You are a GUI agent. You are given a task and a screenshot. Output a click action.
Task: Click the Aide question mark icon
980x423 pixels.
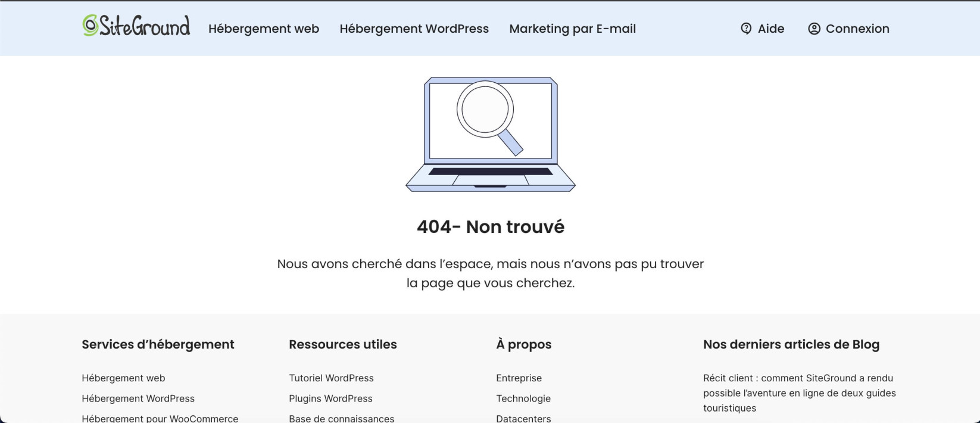tap(746, 29)
